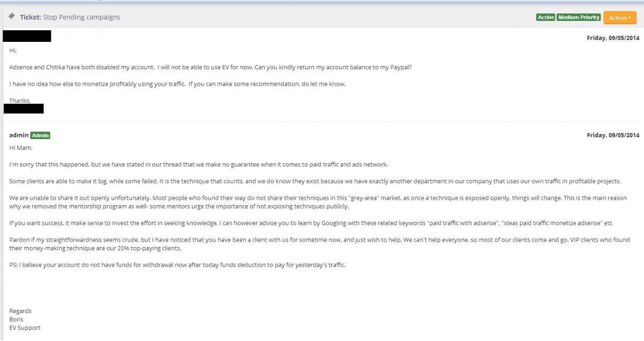Click the ticket tag icon beside "Ticket:"
The width and height of the screenshot is (644, 341).
[12, 17]
